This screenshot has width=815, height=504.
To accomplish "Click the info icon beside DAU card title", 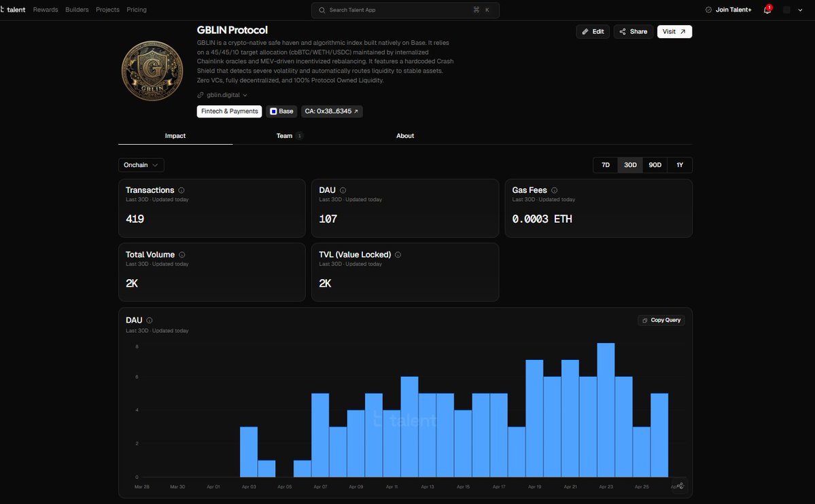I will pos(343,190).
